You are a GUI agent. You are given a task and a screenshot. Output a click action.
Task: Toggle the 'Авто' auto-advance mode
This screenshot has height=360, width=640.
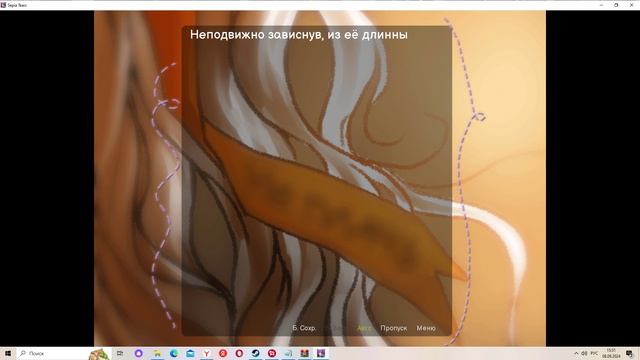[x=364, y=328]
